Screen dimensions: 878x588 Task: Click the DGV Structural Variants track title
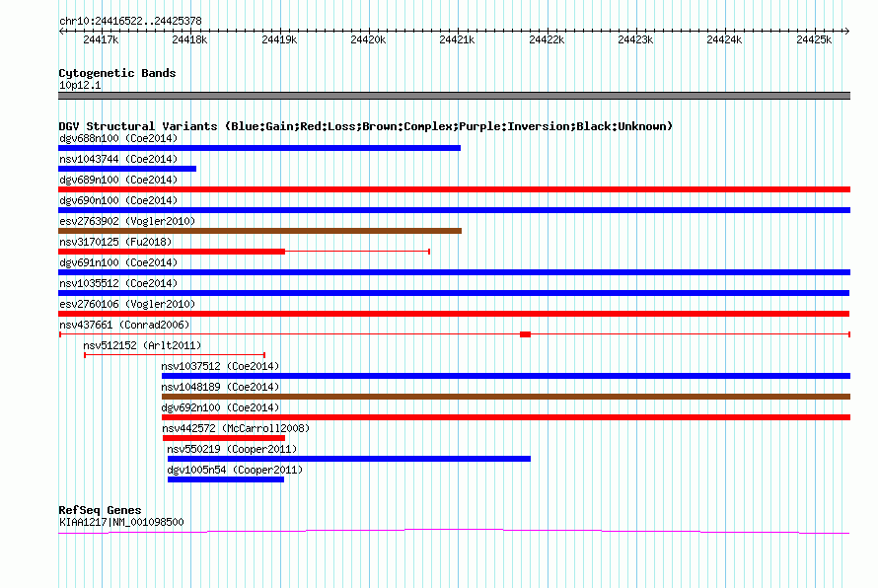coord(366,126)
